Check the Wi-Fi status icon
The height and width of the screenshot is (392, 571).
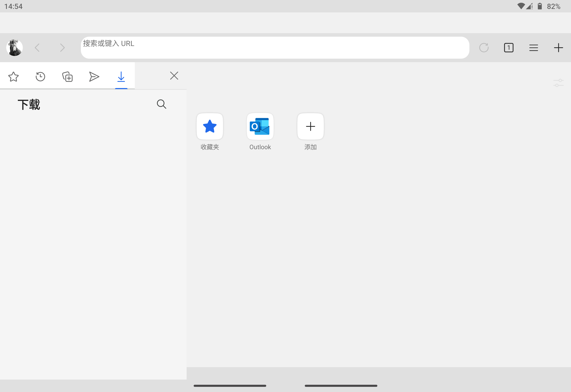coord(521,6)
